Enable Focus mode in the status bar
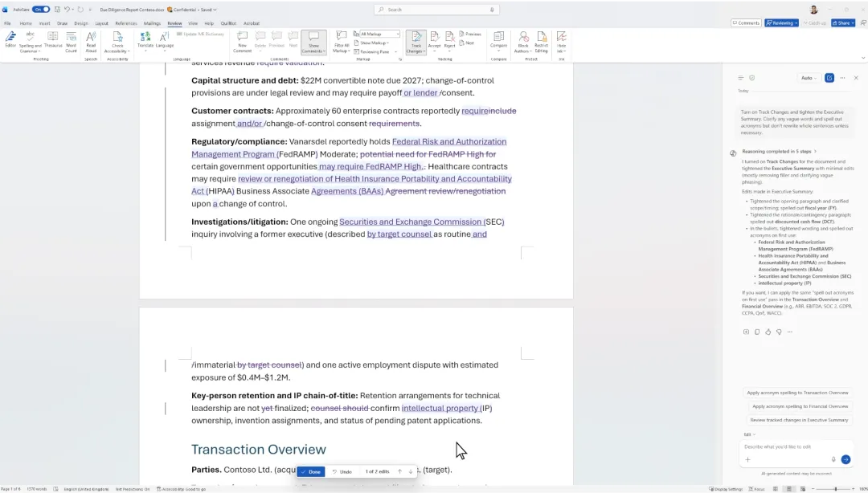 (757, 489)
